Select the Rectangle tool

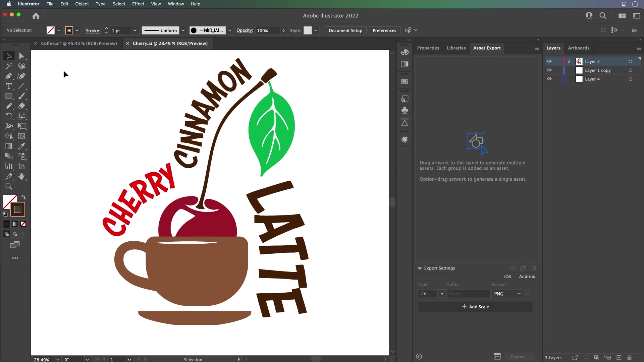[x=9, y=96]
